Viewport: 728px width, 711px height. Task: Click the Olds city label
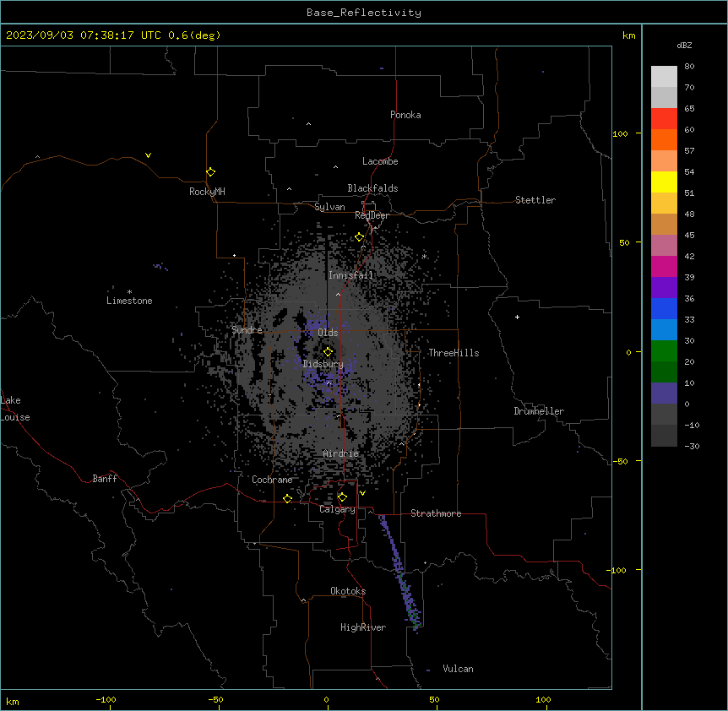coord(328,333)
